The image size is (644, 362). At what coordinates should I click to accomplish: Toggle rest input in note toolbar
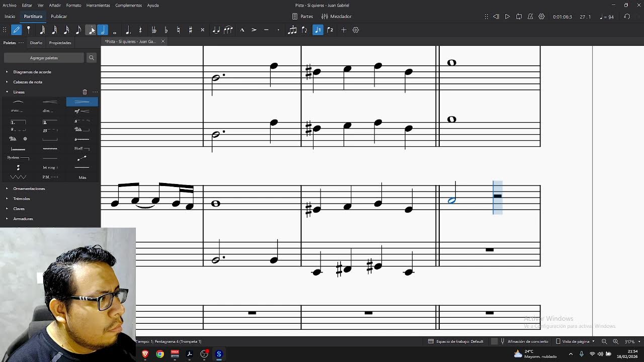140,30
